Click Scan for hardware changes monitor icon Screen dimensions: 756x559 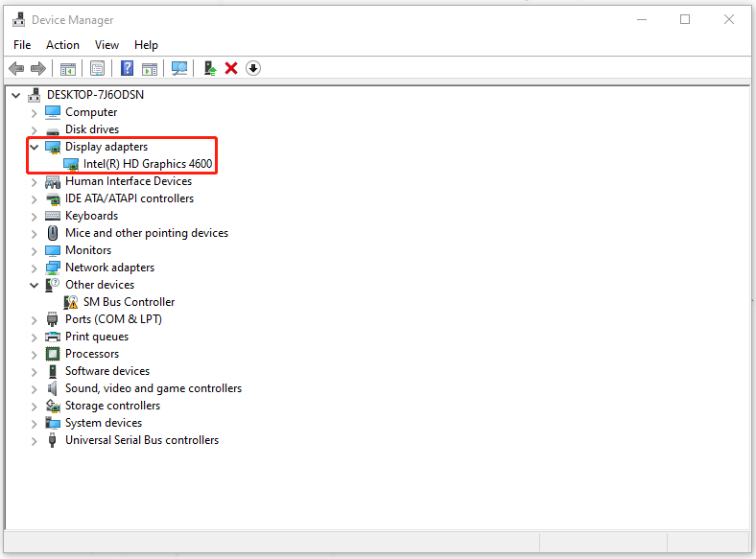(179, 68)
